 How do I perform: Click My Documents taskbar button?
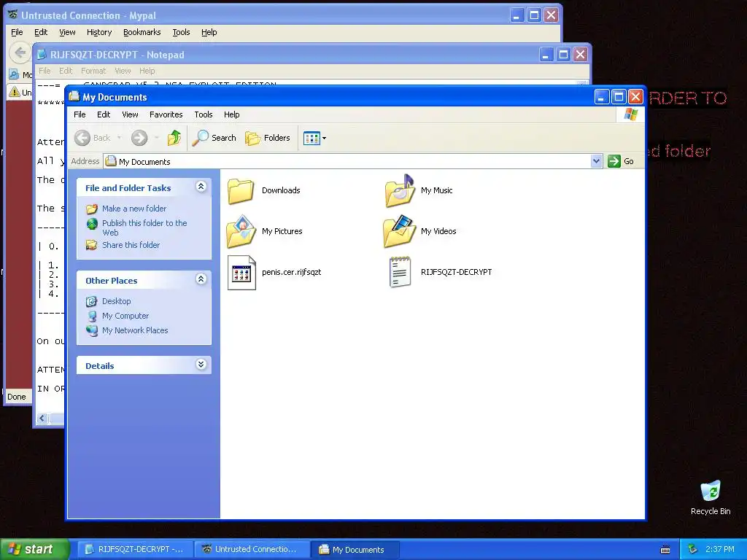[x=355, y=550]
